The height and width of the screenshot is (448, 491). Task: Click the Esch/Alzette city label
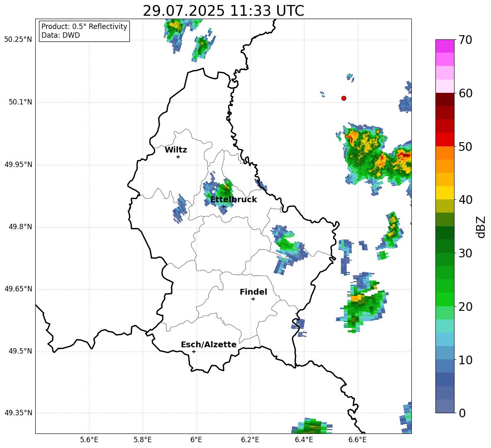(209, 344)
